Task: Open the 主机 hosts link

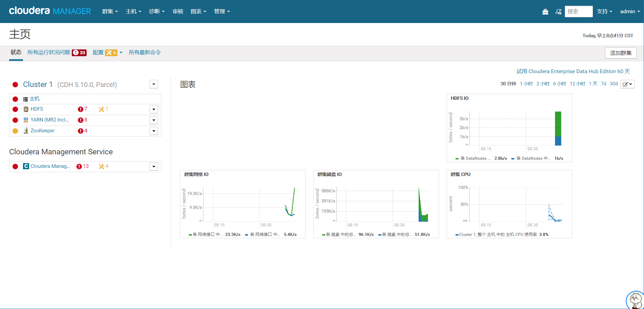Action: click(35, 99)
